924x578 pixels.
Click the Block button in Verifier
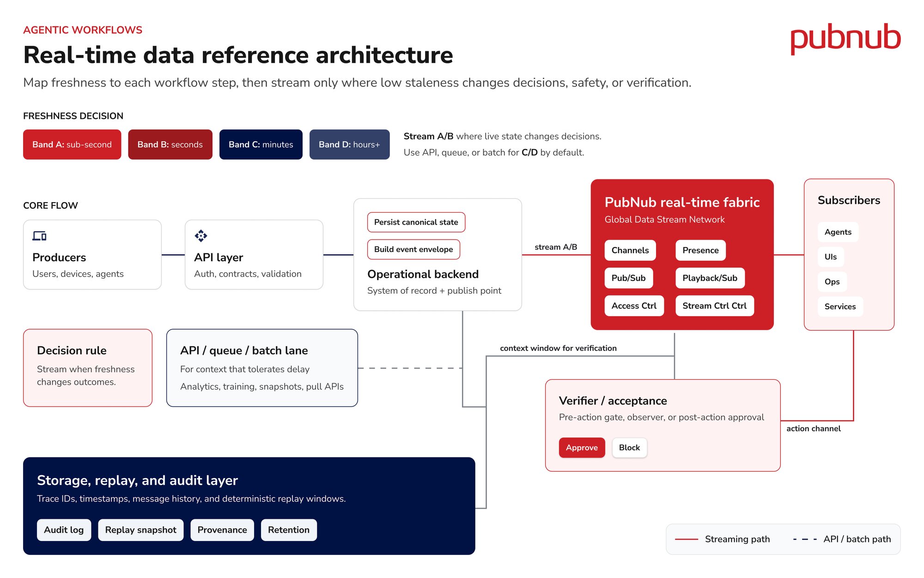click(x=629, y=448)
